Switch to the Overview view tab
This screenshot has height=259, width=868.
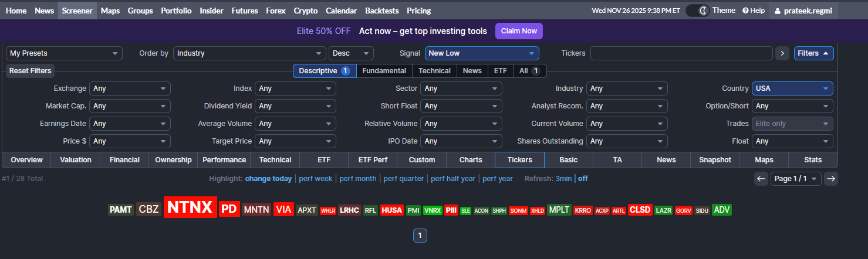[x=27, y=160]
